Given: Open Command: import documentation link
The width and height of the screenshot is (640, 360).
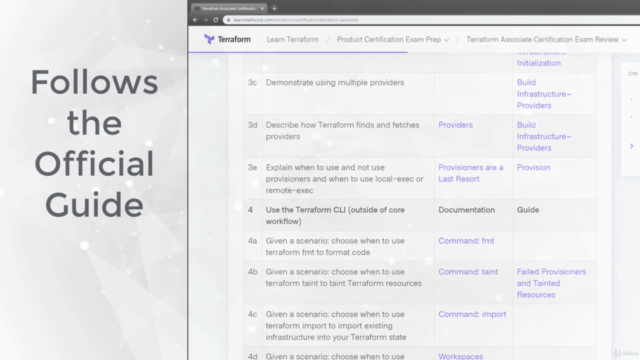Looking at the screenshot, I should [x=472, y=314].
